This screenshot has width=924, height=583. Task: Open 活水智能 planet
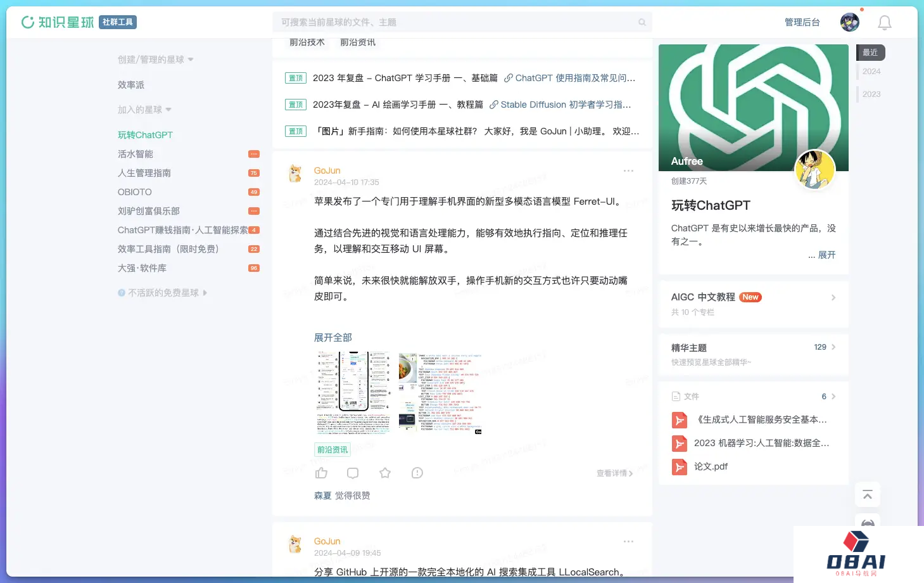coord(136,154)
